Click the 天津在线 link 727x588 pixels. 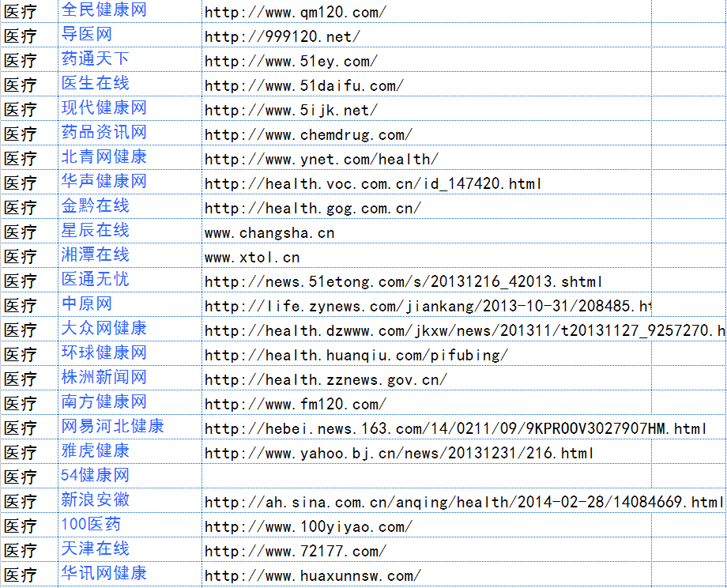(x=95, y=549)
